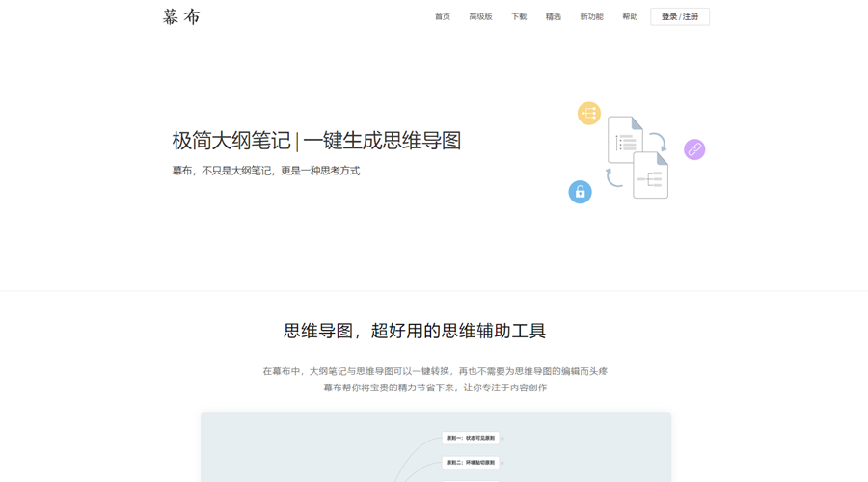Click the outline document icon
Viewport: 868px width, 482px height.
[625, 140]
